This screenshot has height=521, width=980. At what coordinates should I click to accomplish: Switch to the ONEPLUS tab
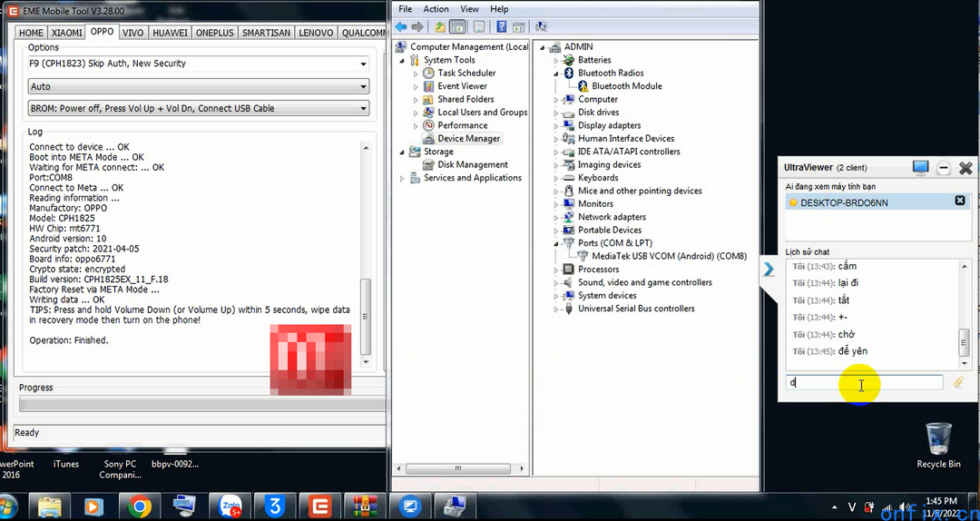point(214,33)
